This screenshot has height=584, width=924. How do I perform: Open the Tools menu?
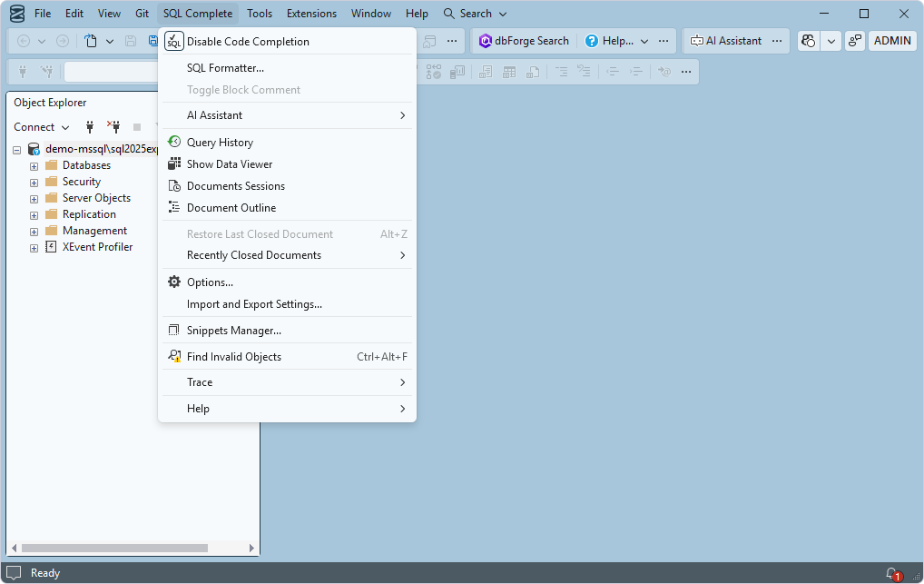click(x=260, y=13)
